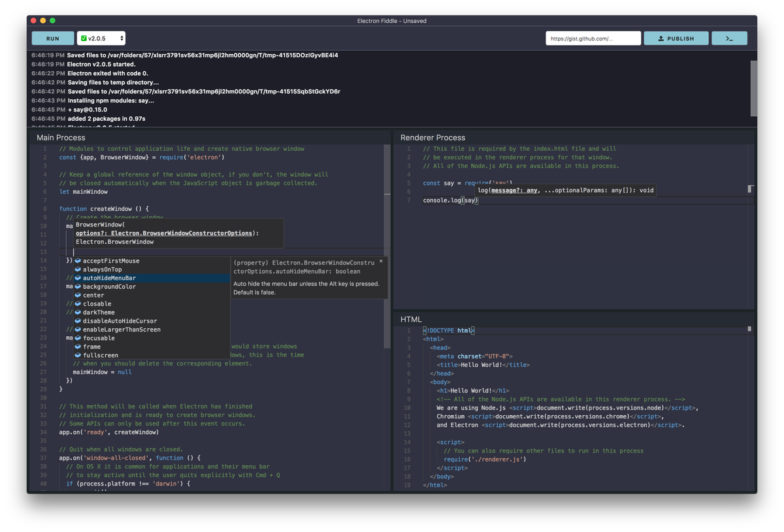The width and height of the screenshot is (784, 532).
Task: Click the green checkmark icon beside v2.0.5
Action: (x=84, y=39)
